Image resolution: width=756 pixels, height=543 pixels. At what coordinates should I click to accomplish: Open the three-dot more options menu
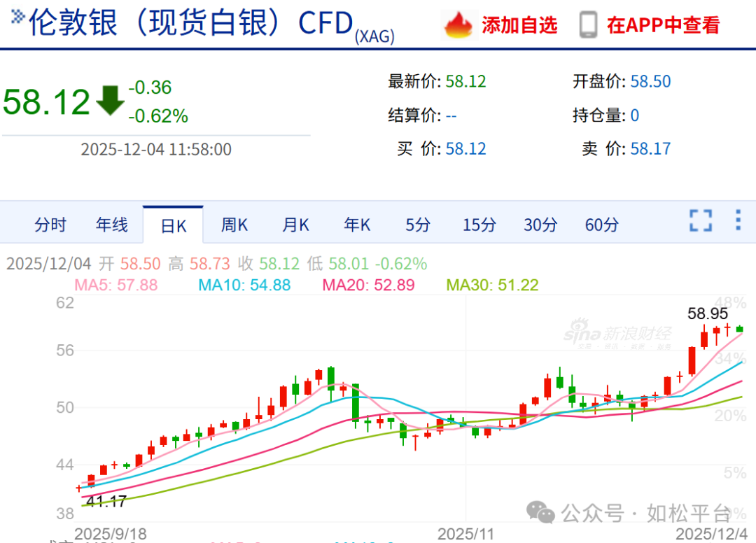pyautogui.click(x=737, y=220)
